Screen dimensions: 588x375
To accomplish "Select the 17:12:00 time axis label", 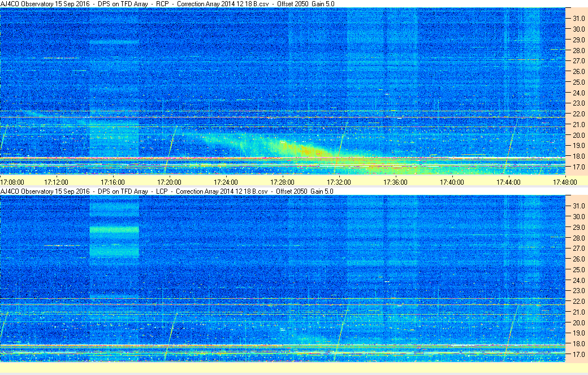I will 56,182.
